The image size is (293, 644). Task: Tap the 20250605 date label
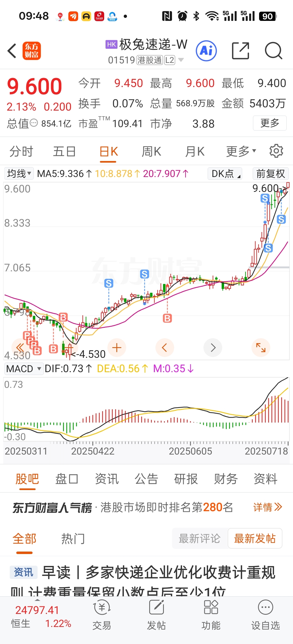[x=190, y=451]
